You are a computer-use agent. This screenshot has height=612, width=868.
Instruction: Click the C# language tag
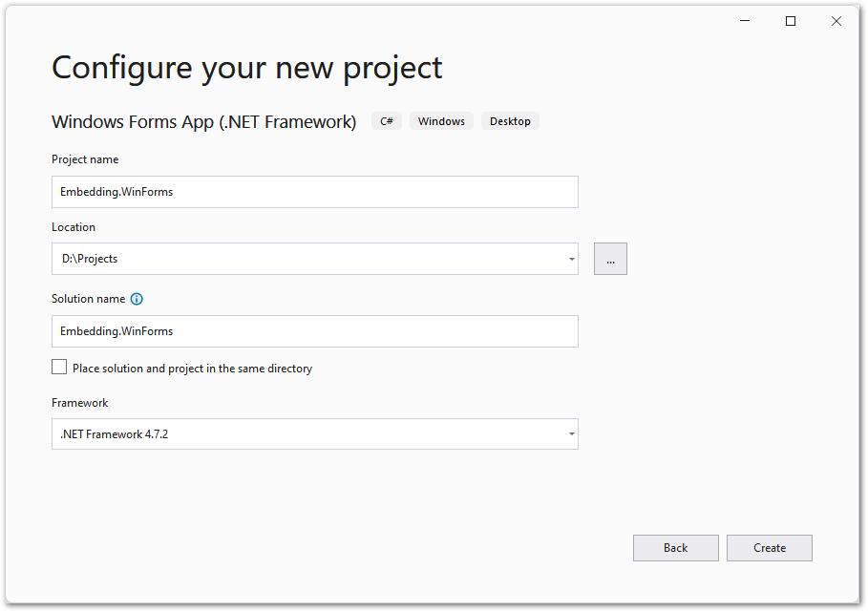click(387, 121)
